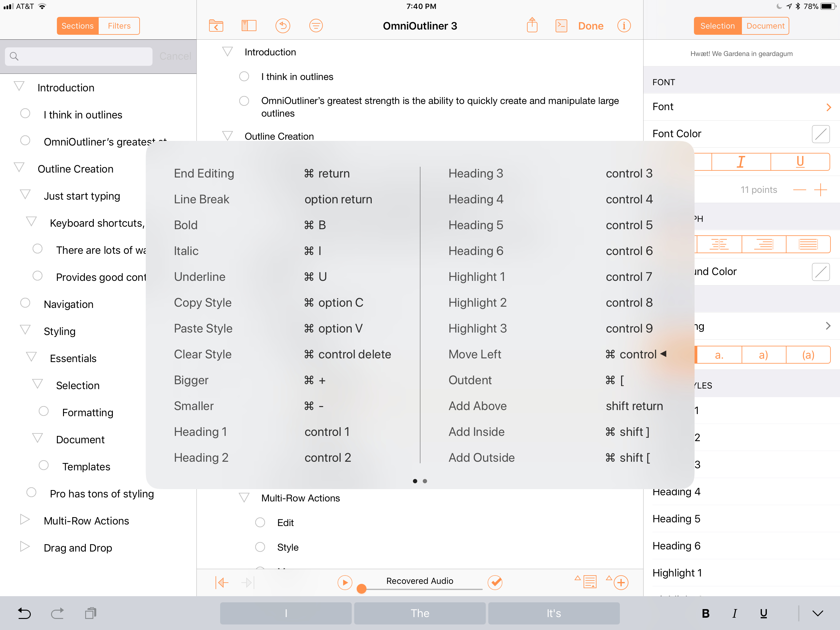Image resolution: width=840 pixels, height=630 pixels.
Task: Open the document browser folder icon
Action: pos(216,26)
